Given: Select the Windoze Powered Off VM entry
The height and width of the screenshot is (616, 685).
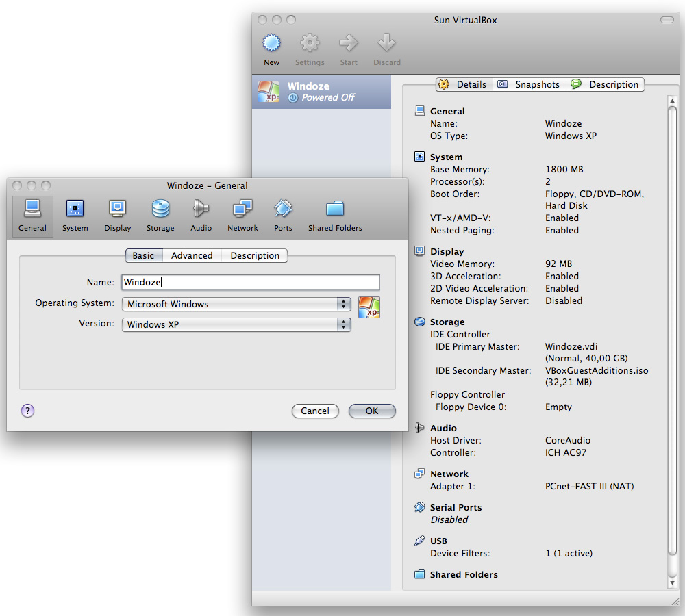Looking at the screenshot, I should 321,91.
